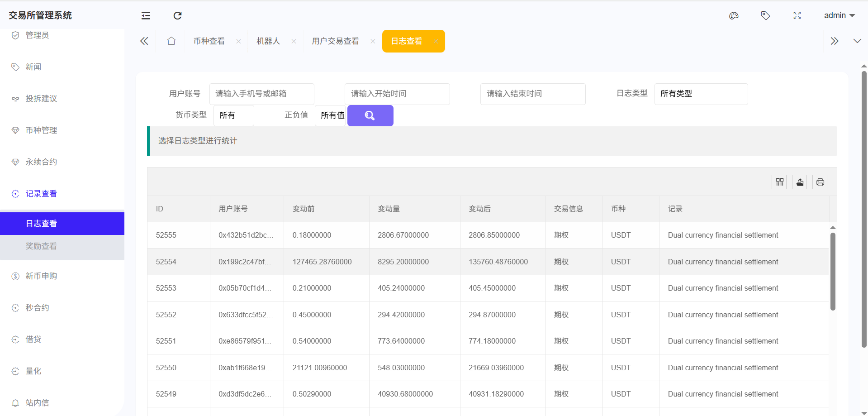
Task: Enter fullscreen mode via expand icon
Action: coord(797,16)
